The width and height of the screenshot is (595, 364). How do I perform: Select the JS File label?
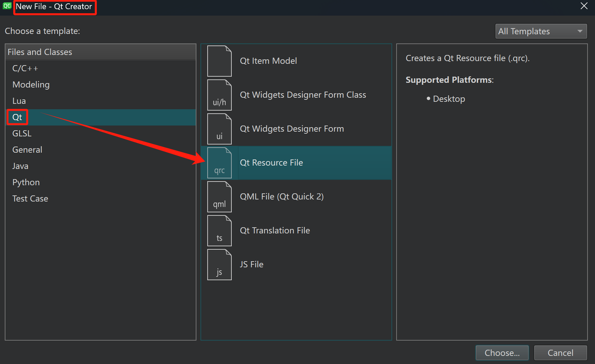click(x=252, y=265)
